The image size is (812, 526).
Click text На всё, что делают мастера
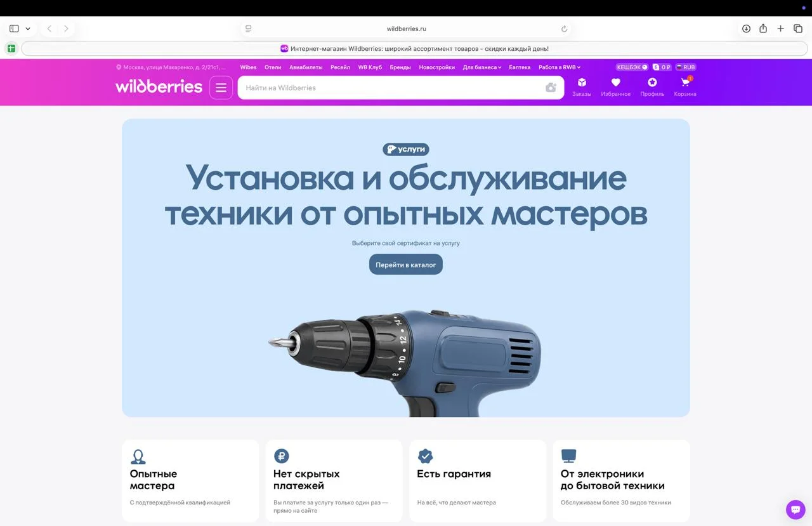pyautogui.click(x=457, y=503)
